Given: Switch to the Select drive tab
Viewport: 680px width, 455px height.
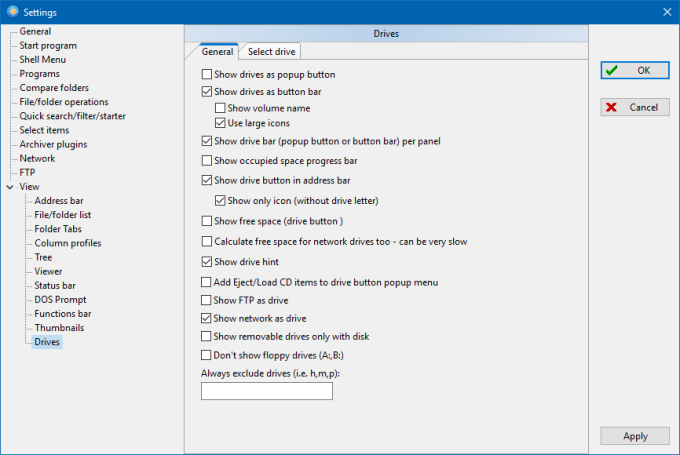Looking at the screenshot, I should click(x=271, y=52).
